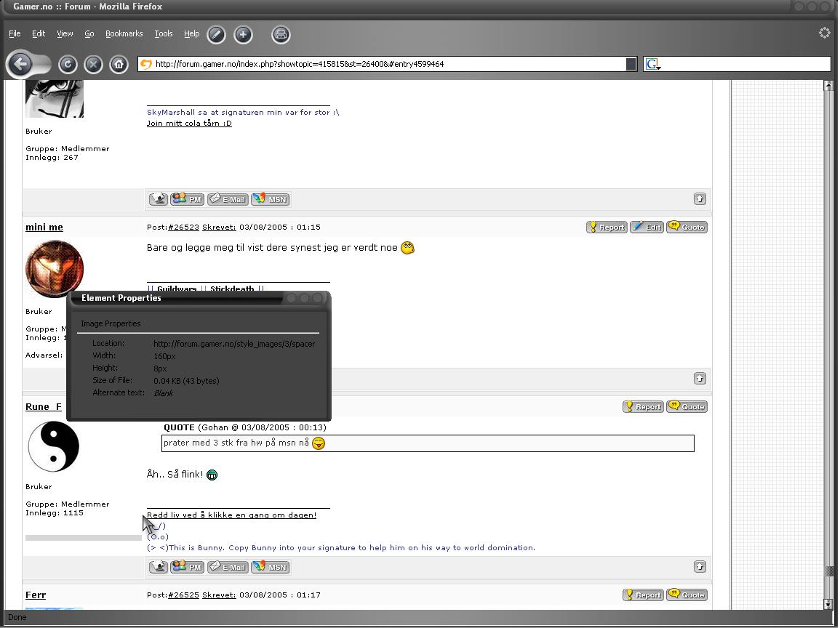
Task: Click Rune_F's yin-yang avatar
Action: 54,446
